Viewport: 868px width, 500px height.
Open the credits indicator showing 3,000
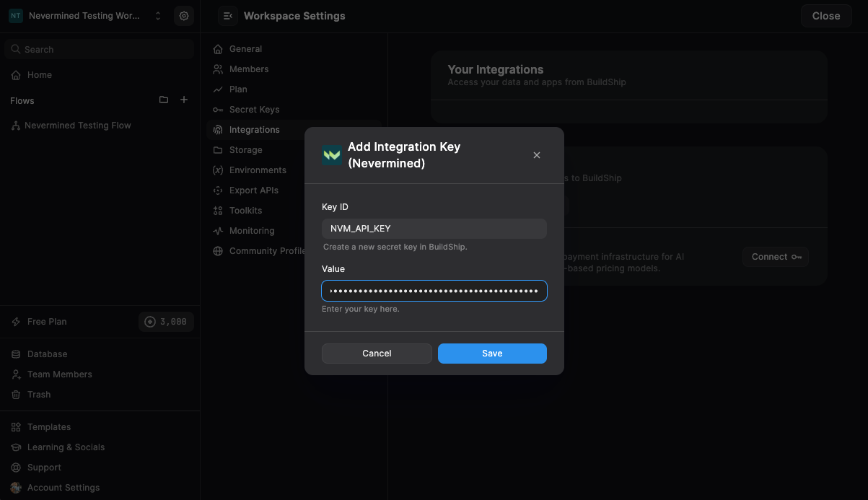166,321
